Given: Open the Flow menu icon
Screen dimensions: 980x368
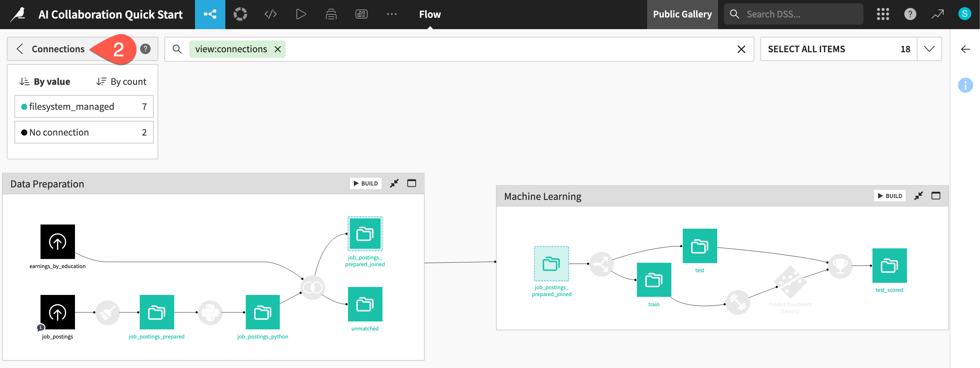Looking at the screenshot, I should coord(210,14).
